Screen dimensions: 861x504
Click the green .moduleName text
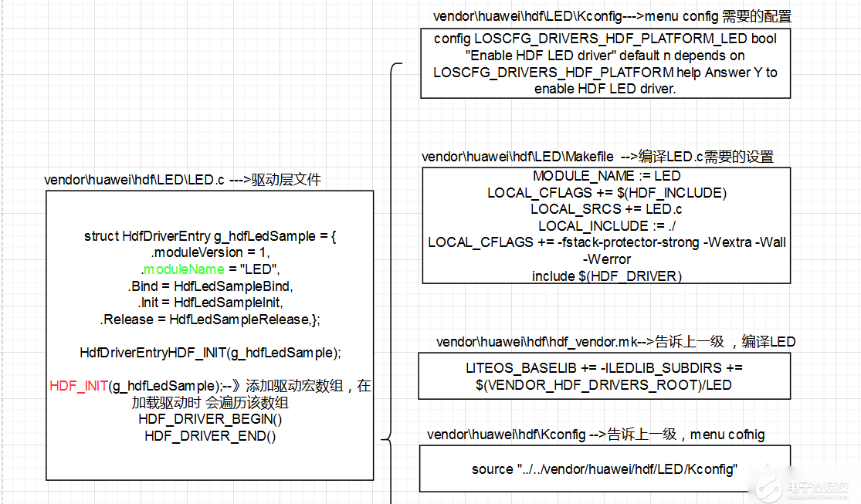click(x=182, y=269)
